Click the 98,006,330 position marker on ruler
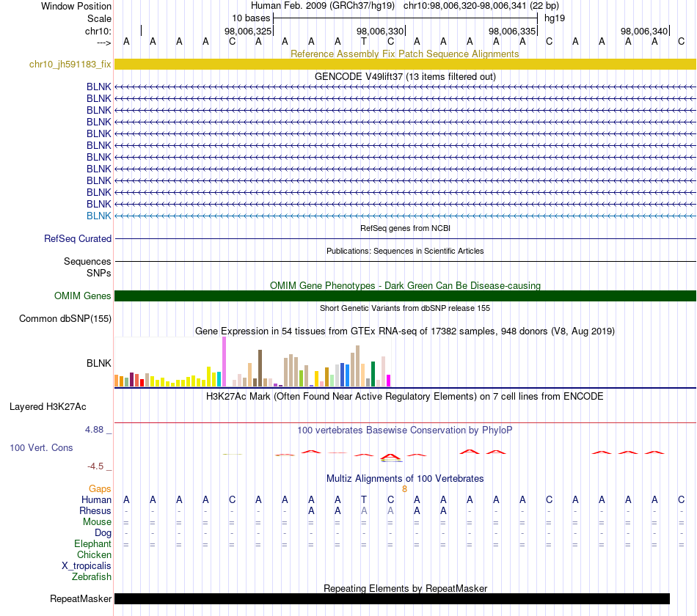Viewport: 697px width, 616px height. pyautogui.click(x=380, y=31)
